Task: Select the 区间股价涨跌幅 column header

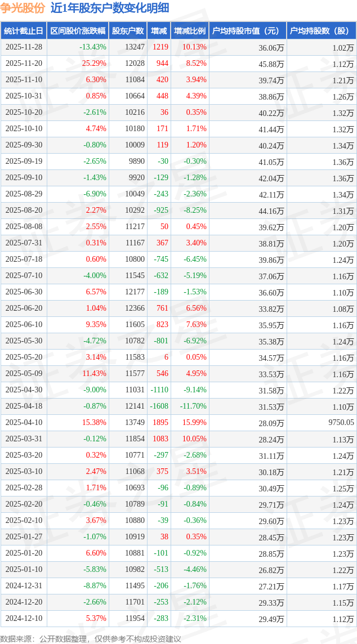Action: click(x=77, y=31)
